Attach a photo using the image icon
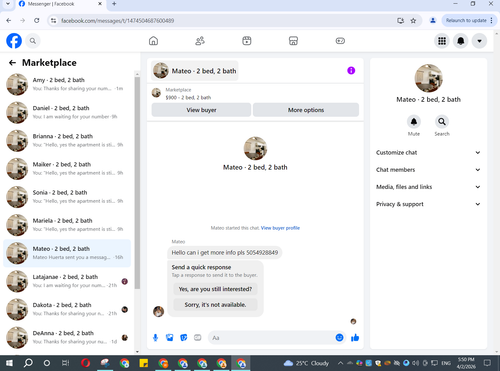Image resolution: width=500 pixels, height=371 pixels. coord(170,338)
